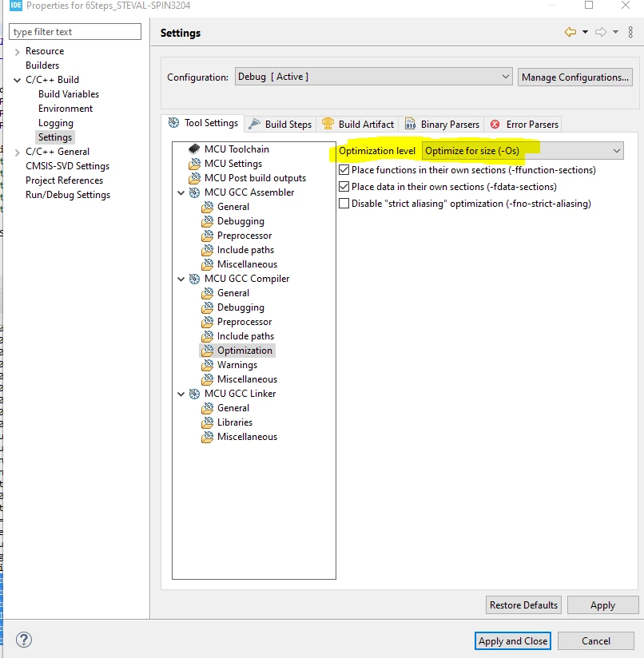This screenshot has width=644, height=658.
Task: Select the MCU Toolchain chip icon
Action: coord(194,149)
